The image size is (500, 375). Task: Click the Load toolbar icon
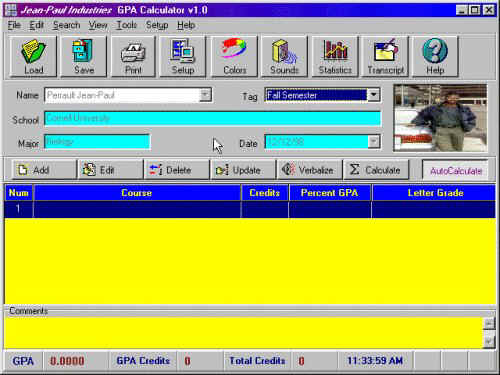point(33,56)
